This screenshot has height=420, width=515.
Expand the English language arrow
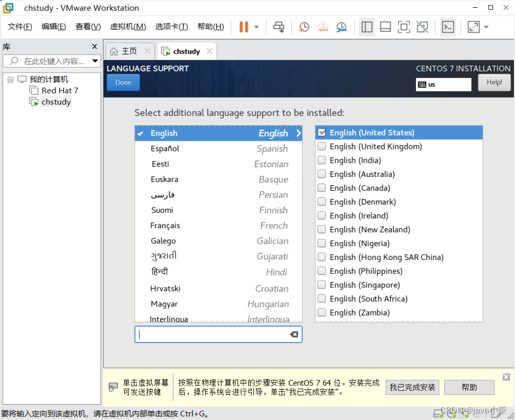pos(298,133)
